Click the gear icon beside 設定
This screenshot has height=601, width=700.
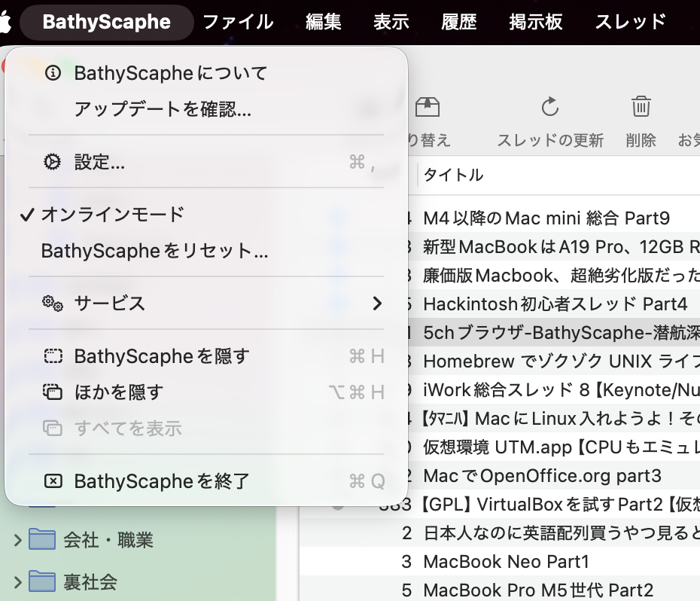53,162
